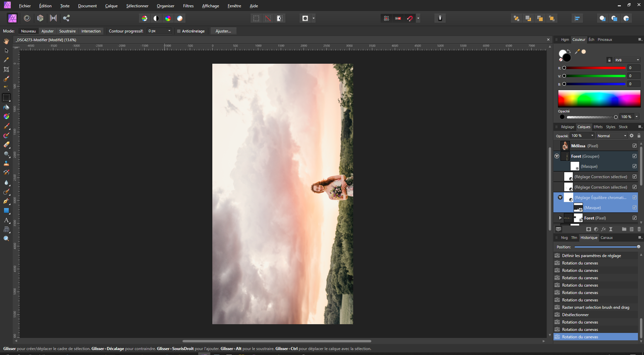Select Ajouter selection mode
Image resolution: width=644 pixels, height=355 pixels.
click(x=48, y=31)
